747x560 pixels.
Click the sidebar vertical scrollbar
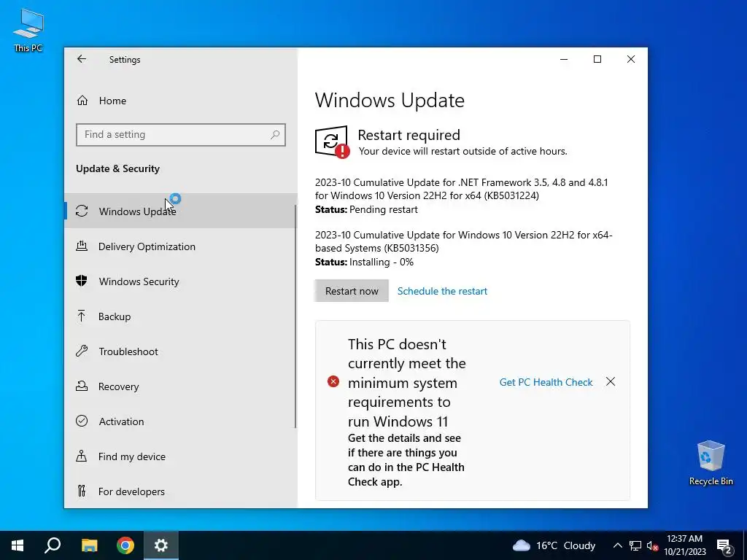click(x=295, y=316)
